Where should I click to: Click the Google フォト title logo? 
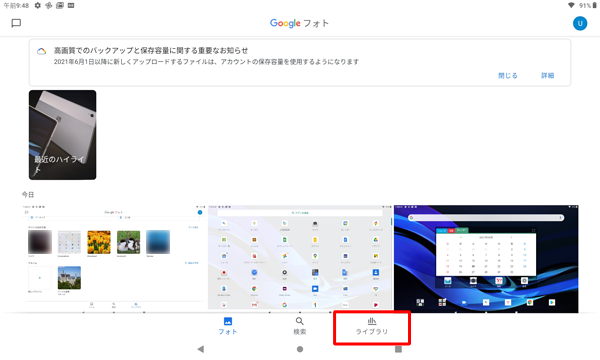coord(299,23)
